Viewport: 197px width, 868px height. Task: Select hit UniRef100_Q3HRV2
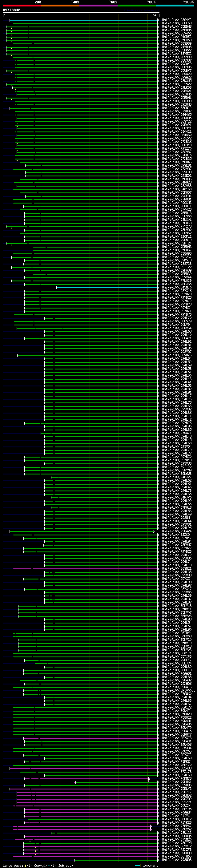(177, 50)
